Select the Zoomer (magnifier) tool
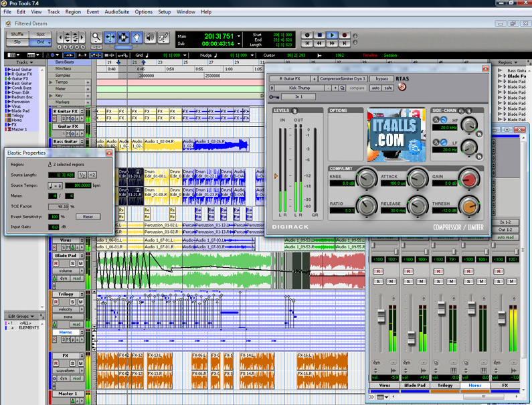This screenshot has height=405, width=532. [96, 37]
